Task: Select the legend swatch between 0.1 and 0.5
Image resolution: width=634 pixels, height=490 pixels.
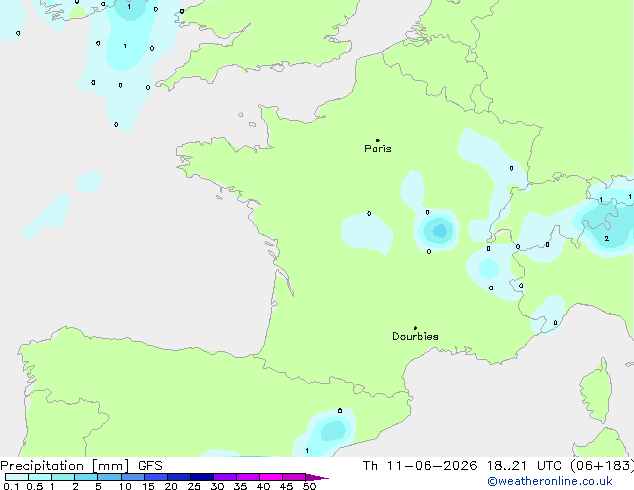Action: click(17, 477)
